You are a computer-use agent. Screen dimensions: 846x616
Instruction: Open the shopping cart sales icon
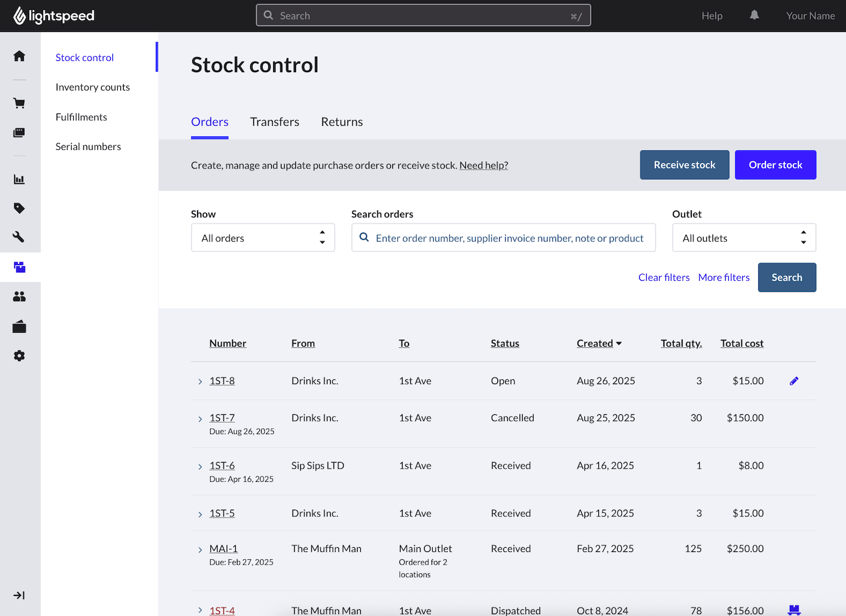tap(19, 103)
